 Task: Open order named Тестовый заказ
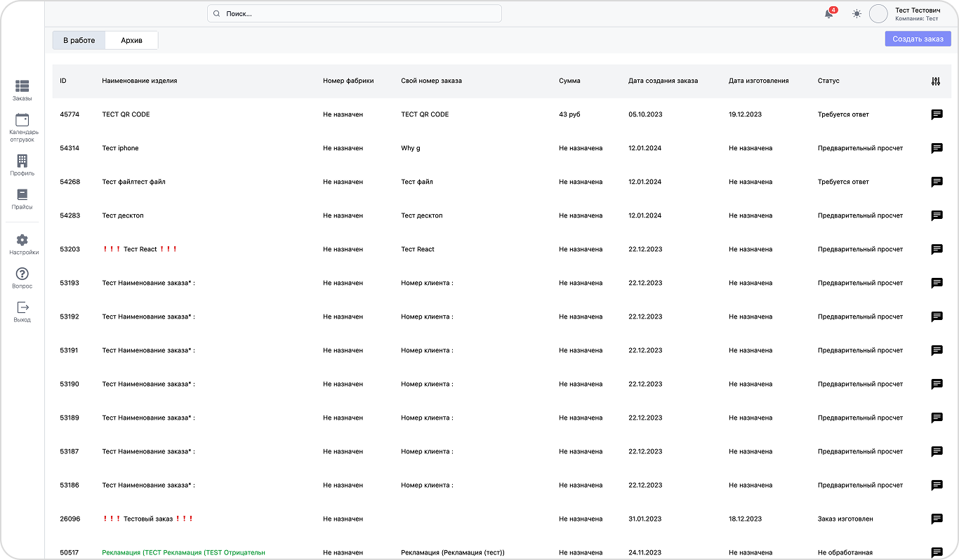tap(147, 519)
